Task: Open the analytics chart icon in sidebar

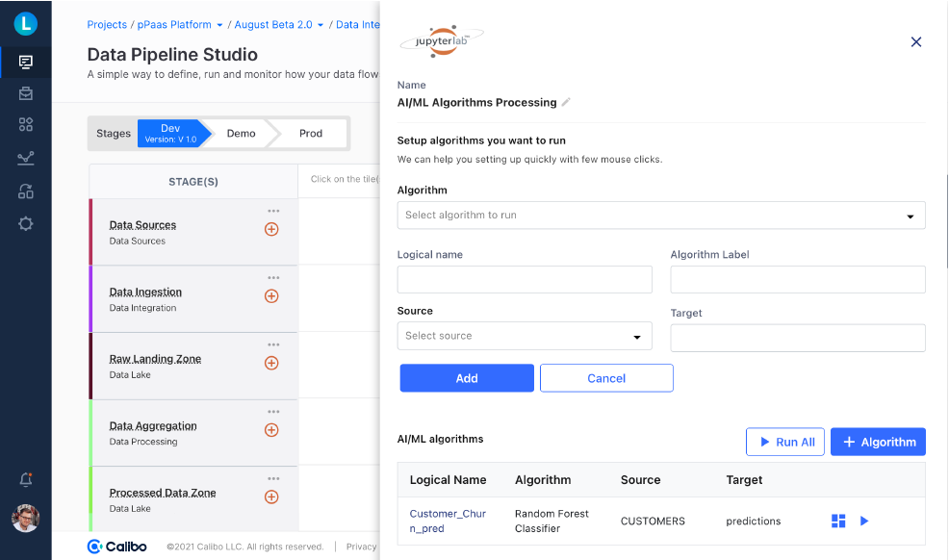Action: pyautogui.click(x=26, y=159)
